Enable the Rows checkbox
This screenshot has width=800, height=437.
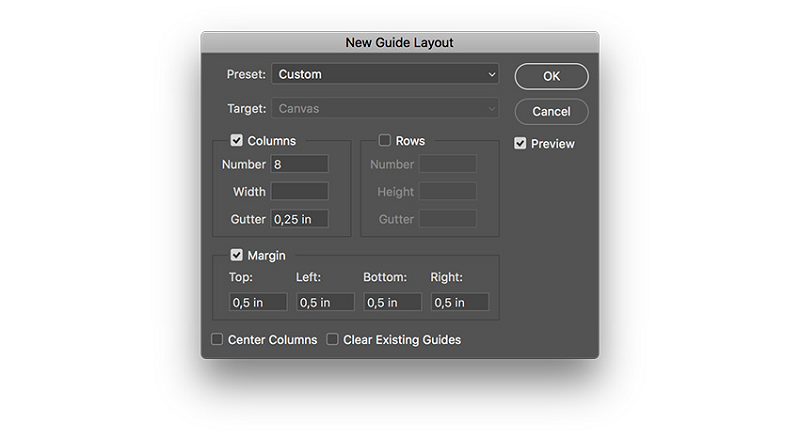tap(384, 141)
